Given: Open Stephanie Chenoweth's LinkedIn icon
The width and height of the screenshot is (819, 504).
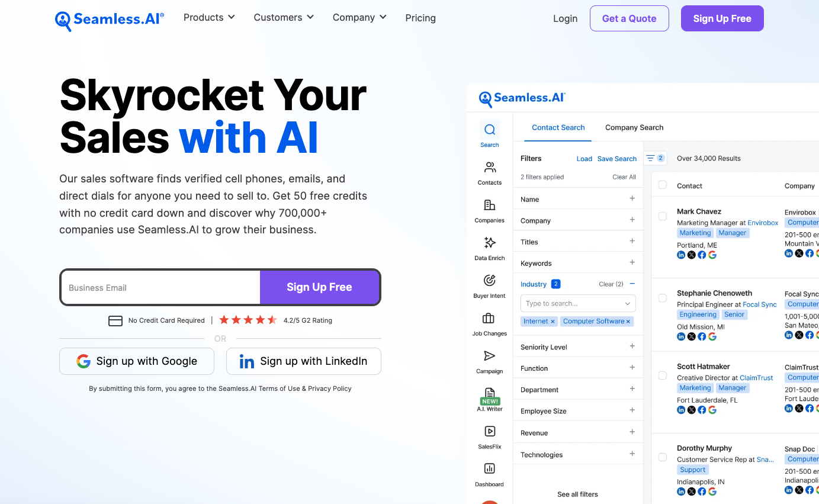Looking at the screenshot, I should [681, 336].
